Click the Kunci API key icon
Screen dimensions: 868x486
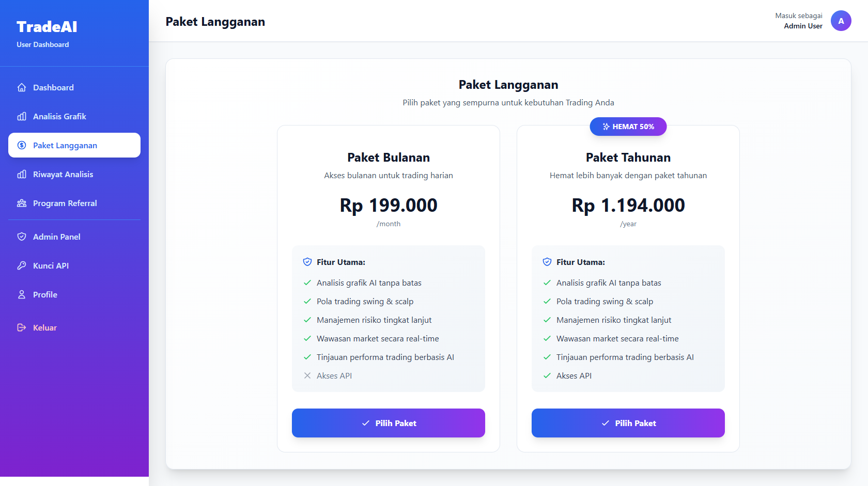[22, 265]
